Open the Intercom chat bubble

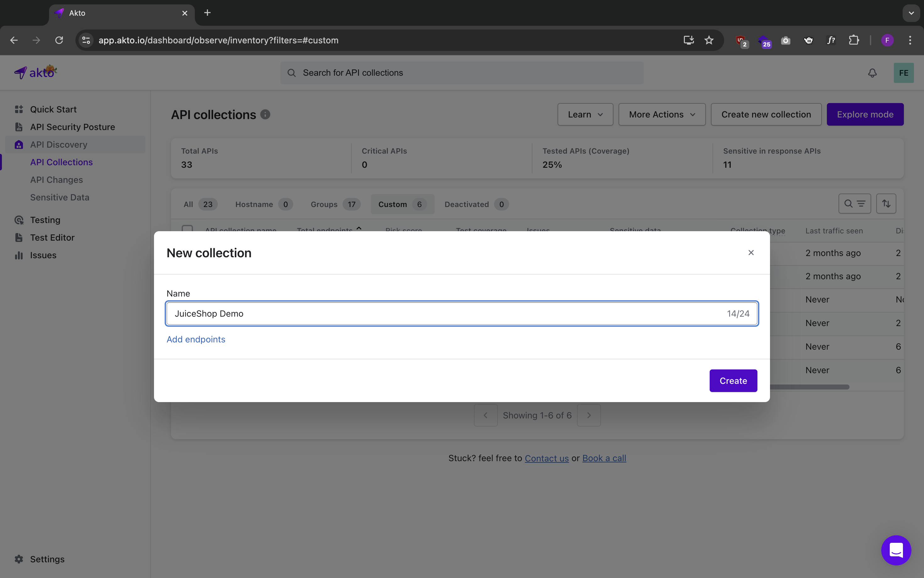tap(896, 550)
